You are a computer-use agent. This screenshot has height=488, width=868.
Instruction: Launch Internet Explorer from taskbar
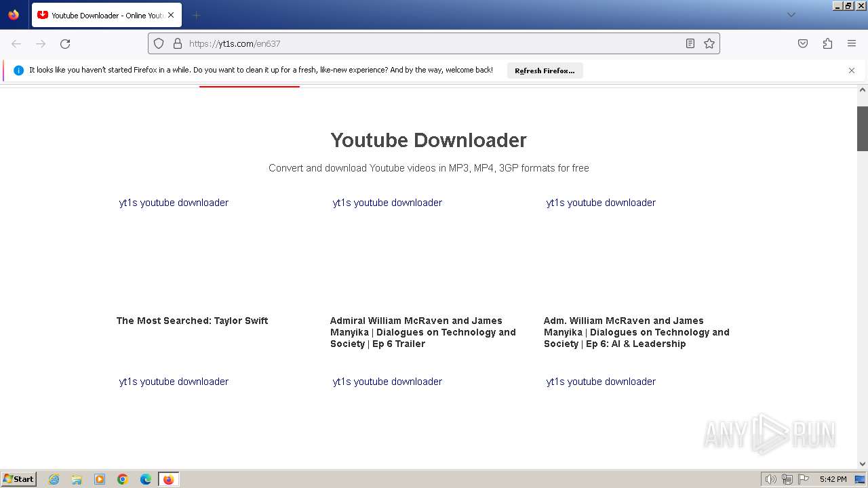[54, 479]
